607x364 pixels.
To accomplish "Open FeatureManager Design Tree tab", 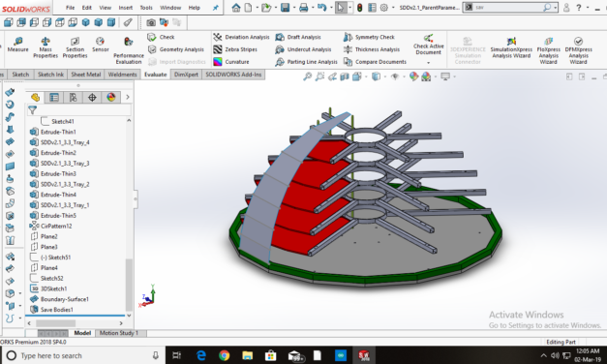I will [x=35, y=97].
